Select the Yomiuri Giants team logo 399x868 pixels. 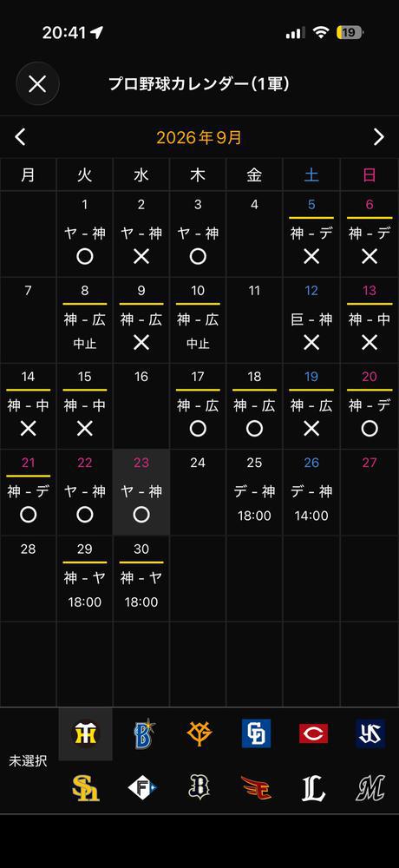(x=199, y=733)
